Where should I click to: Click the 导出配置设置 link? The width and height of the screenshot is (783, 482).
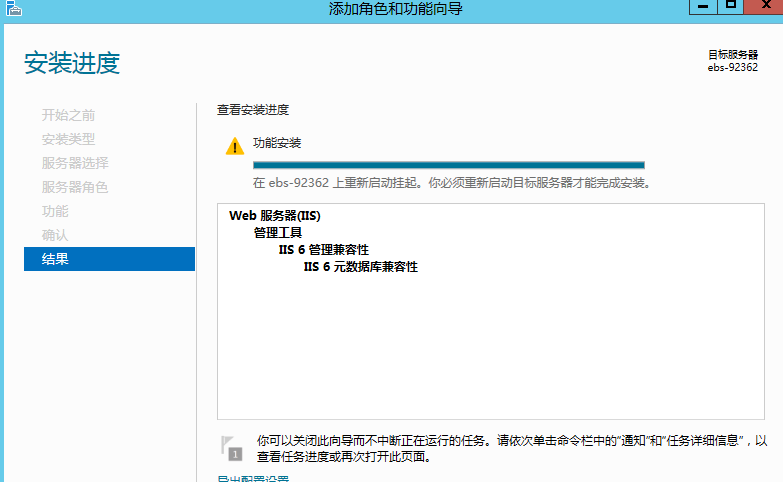[x=253, y=479]
